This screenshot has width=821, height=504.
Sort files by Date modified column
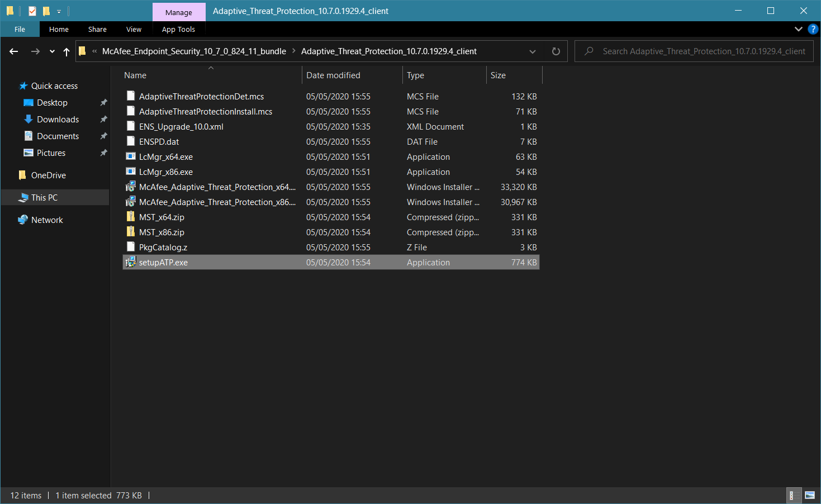coord(333,75)
